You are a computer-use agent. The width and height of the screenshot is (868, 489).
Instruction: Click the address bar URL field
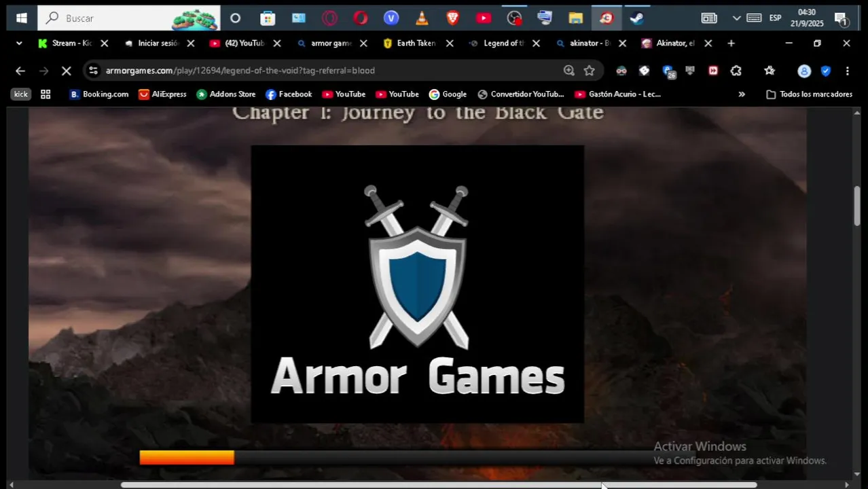(x=333, y=71)
